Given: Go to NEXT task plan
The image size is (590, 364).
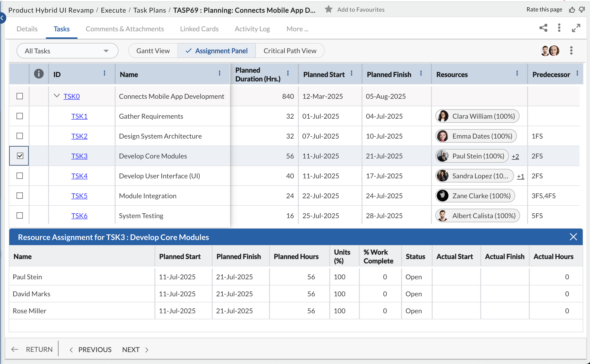Looking at the screenshot, I should 135,350.
